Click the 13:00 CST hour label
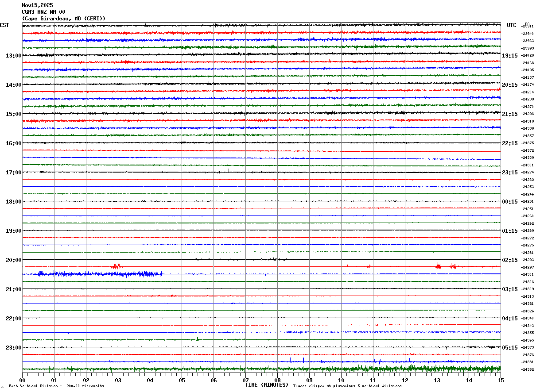This screenshot has height=392, width=536. pyautogui.click(x=13, y=56)
